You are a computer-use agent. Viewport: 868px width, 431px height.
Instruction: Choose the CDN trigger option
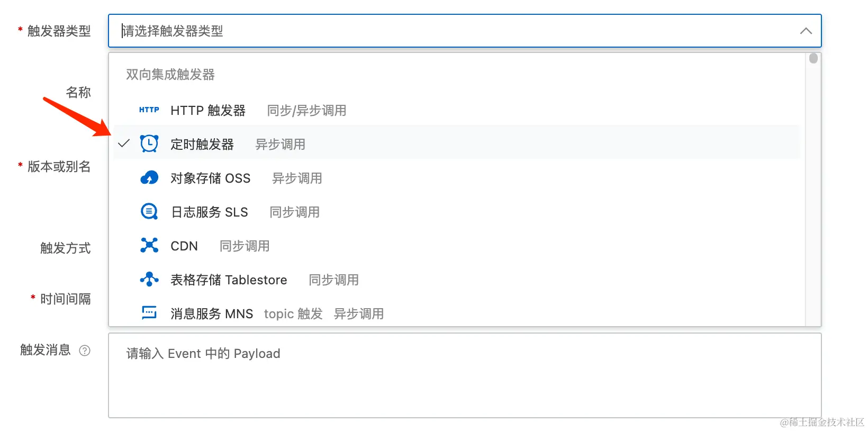(184, 246)
